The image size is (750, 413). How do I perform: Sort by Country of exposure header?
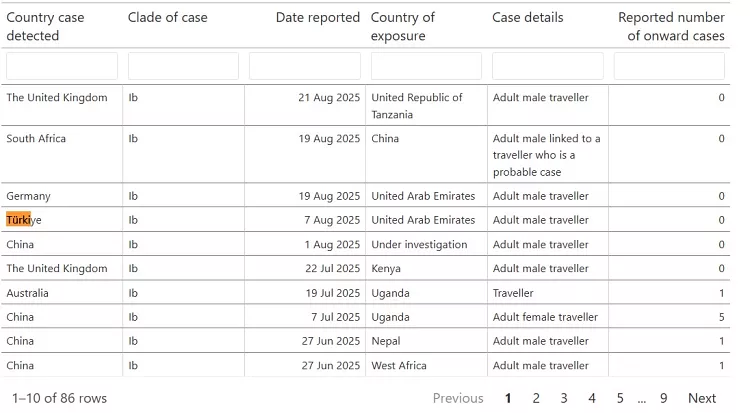403,27
